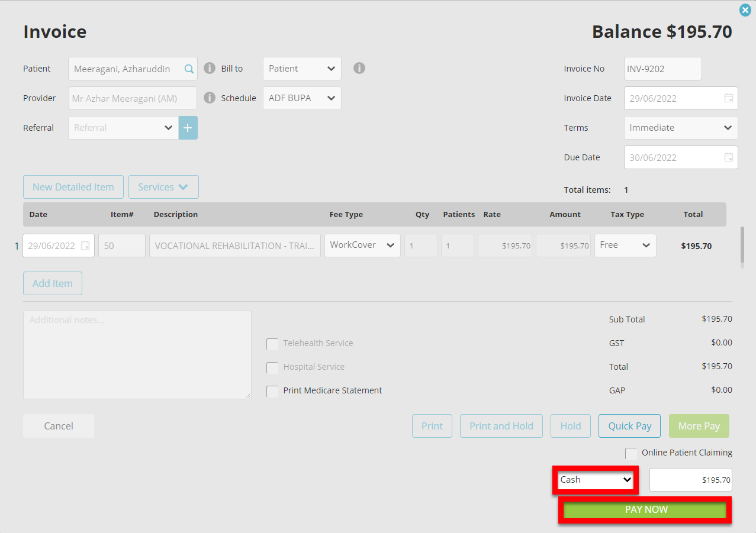Screen dimensions: 756x533
Task: Click the payment amount field $195.70
Action: [691, 480]
